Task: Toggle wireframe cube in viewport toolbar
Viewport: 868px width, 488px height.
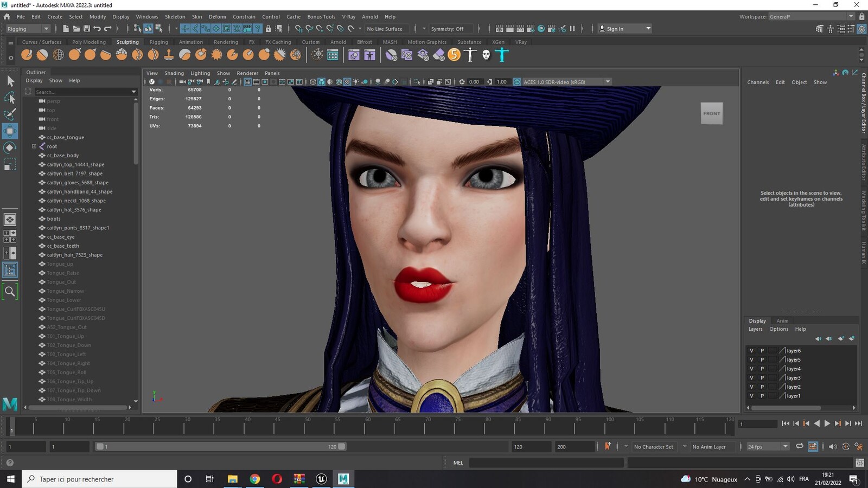Action: click(x=313, y=82)
